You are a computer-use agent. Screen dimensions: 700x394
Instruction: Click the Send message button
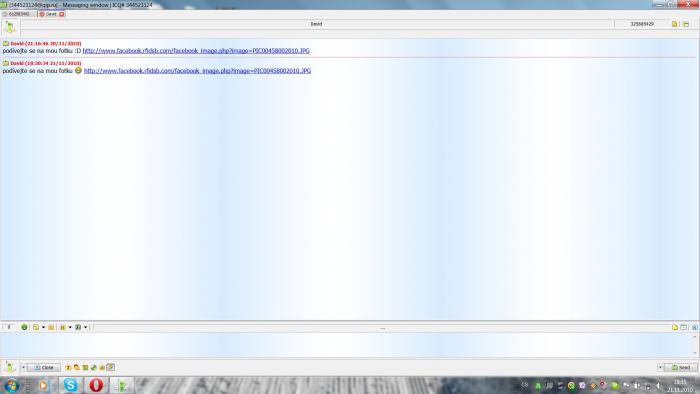(x=681, y=367)
